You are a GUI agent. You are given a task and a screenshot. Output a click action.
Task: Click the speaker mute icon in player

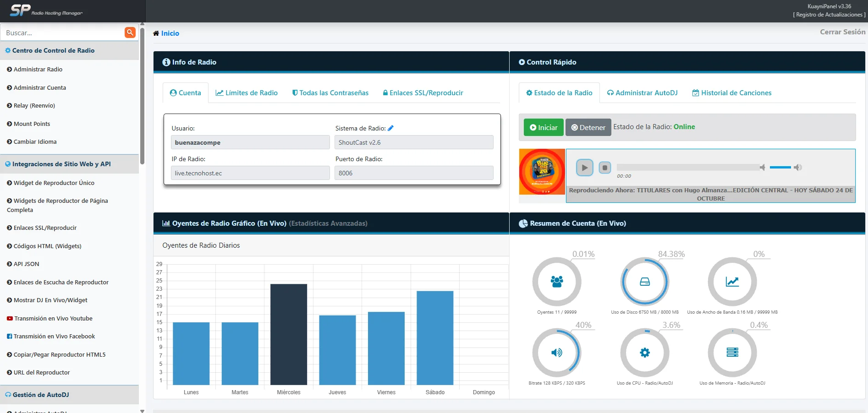762,168
